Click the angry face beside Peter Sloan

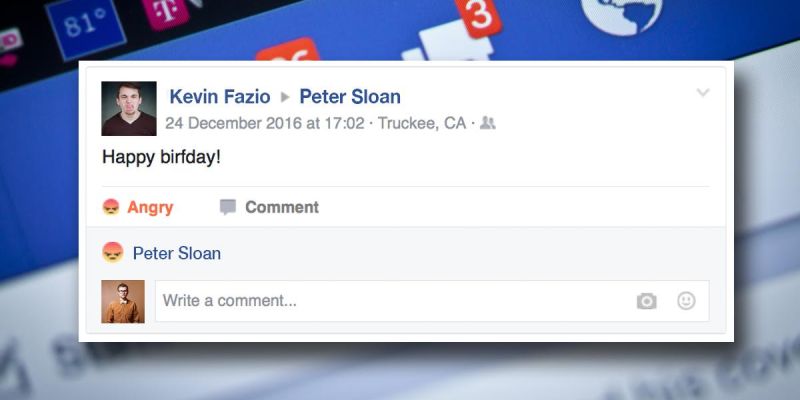(113, 253)
